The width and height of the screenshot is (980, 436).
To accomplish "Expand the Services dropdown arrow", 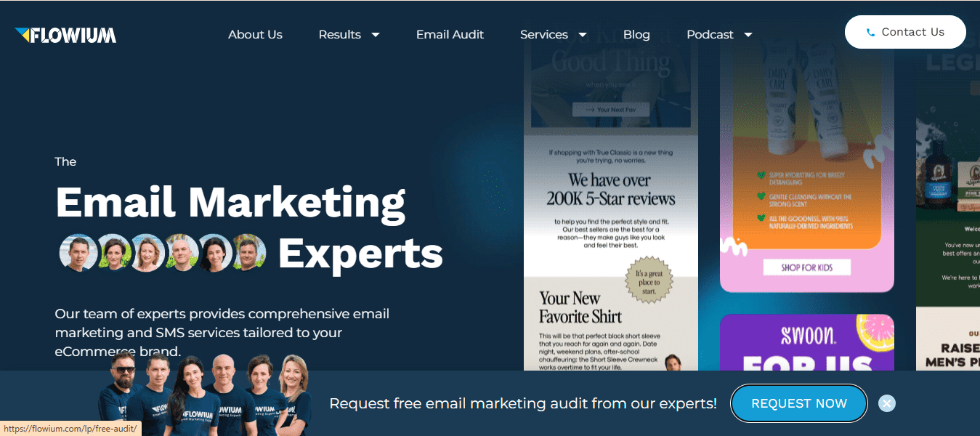I will tap(583, 35).
